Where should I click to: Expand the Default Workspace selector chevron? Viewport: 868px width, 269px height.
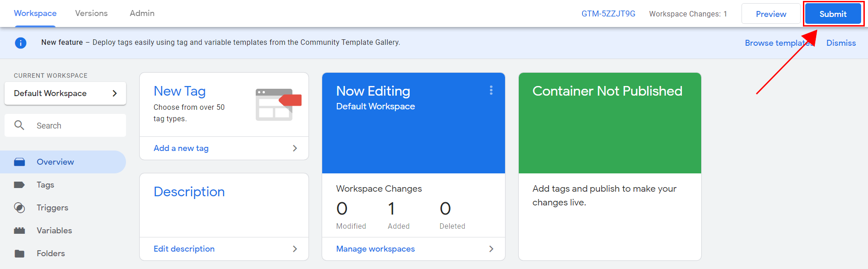pyautogui.click(x=115, y=93)
